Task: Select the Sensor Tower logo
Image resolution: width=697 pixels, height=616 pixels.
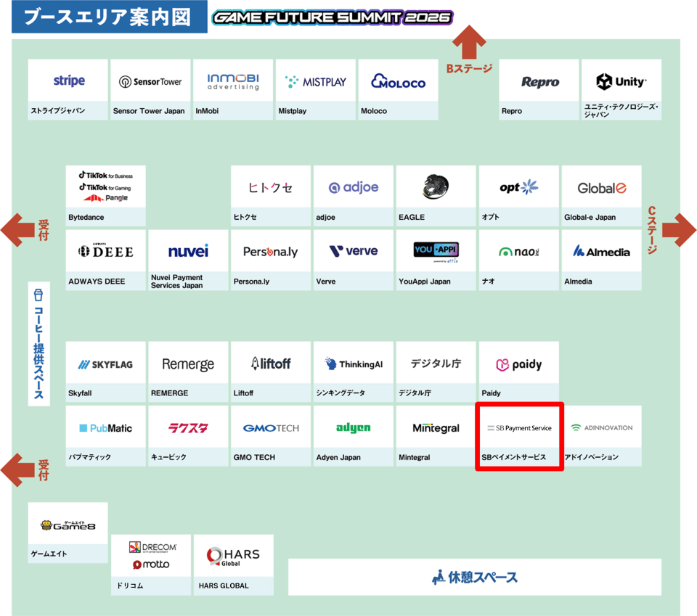Action: 150,82
